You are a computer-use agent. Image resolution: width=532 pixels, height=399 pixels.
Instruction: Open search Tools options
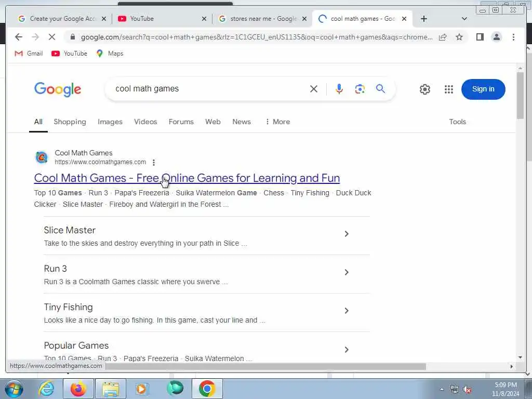pos(457,122)
